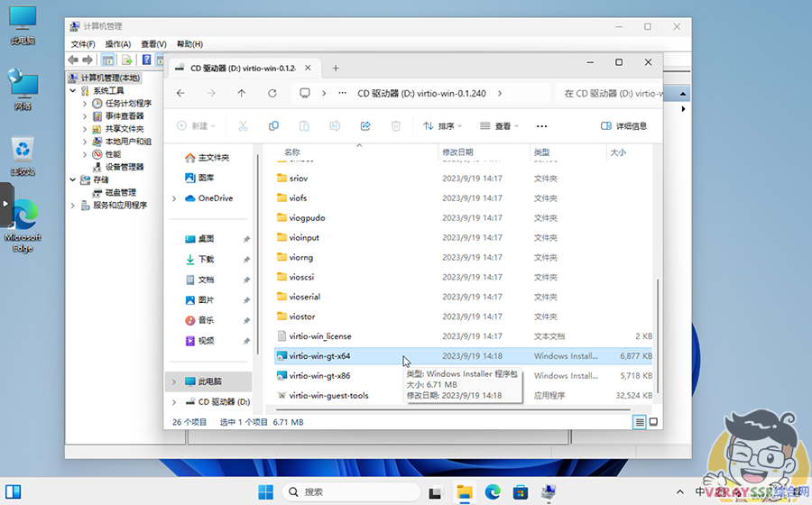Open Microsoft Store from the taskbar
This screenshot has height=505, width=812.
(521, 491)
